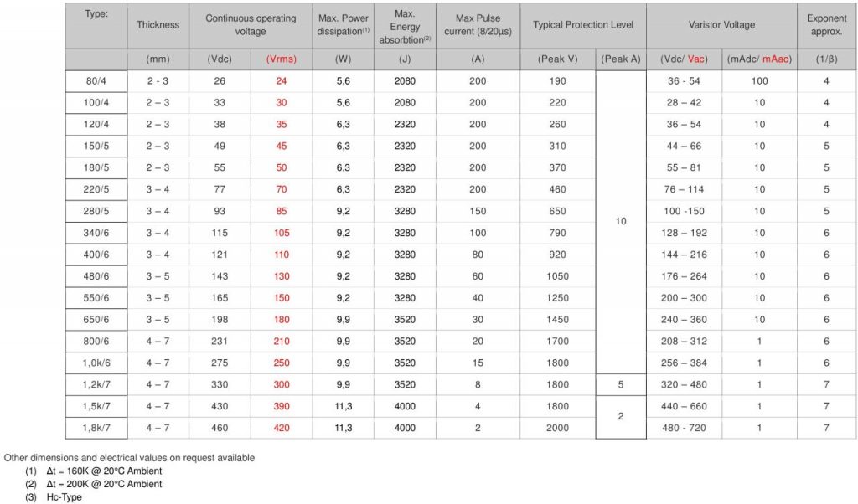Click the Hc-Type footnote text

64,497
